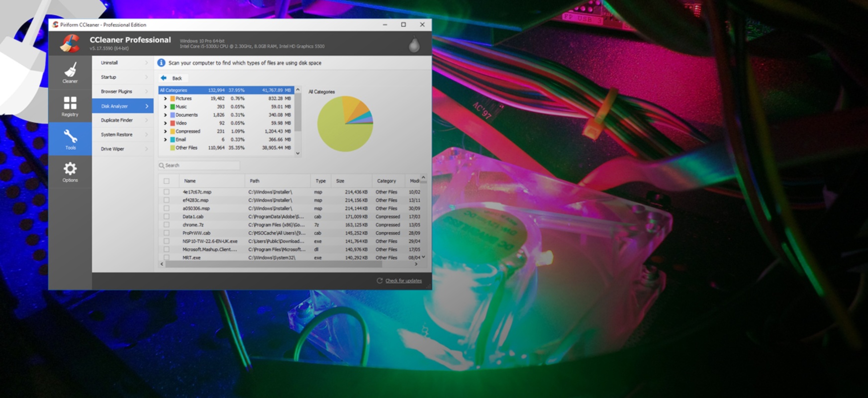This screenshot has width=868, height=398.
Task: Expand the Video category
Action: click(x=165, y=123)
